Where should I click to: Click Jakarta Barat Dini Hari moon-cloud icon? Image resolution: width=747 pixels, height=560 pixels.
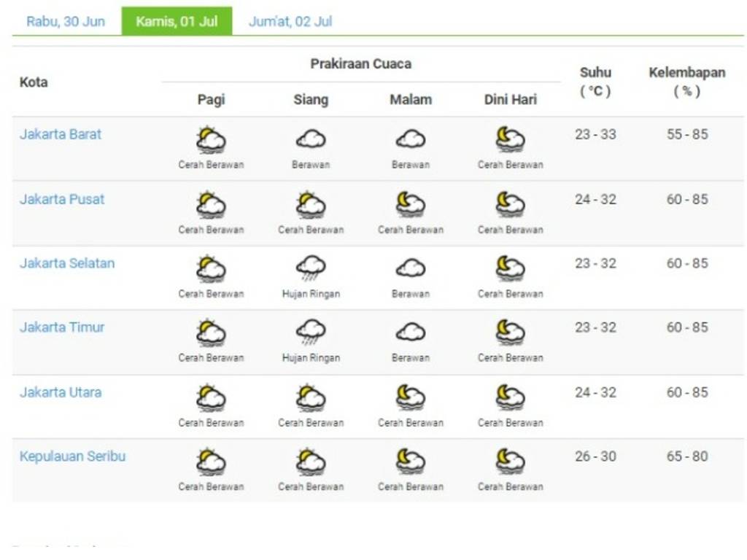[510, 139]
